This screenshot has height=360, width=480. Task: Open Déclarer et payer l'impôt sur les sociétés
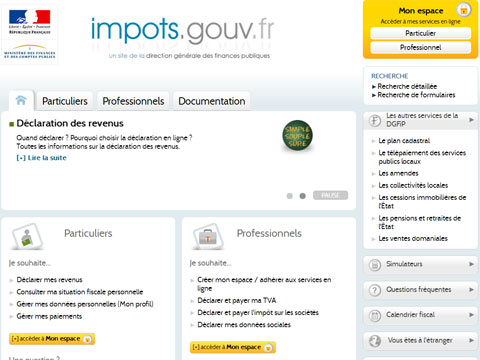click(258, 313)
